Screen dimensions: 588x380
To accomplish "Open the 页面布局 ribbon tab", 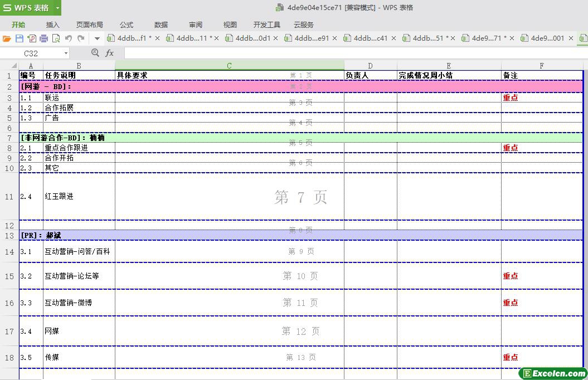I will [x=89, y=25].
